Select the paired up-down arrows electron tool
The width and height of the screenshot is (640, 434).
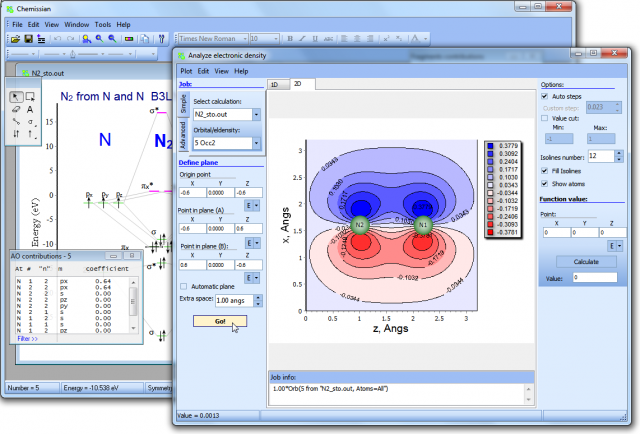16,134
